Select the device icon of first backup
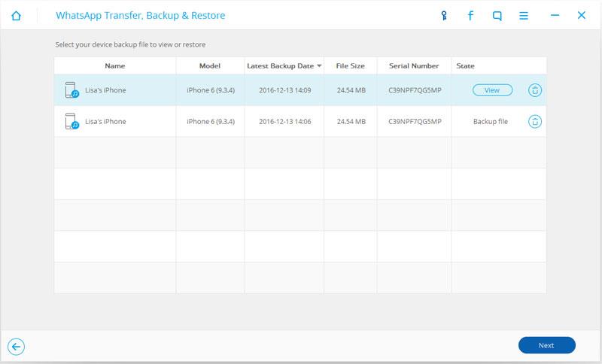 [x=73, y=90]
